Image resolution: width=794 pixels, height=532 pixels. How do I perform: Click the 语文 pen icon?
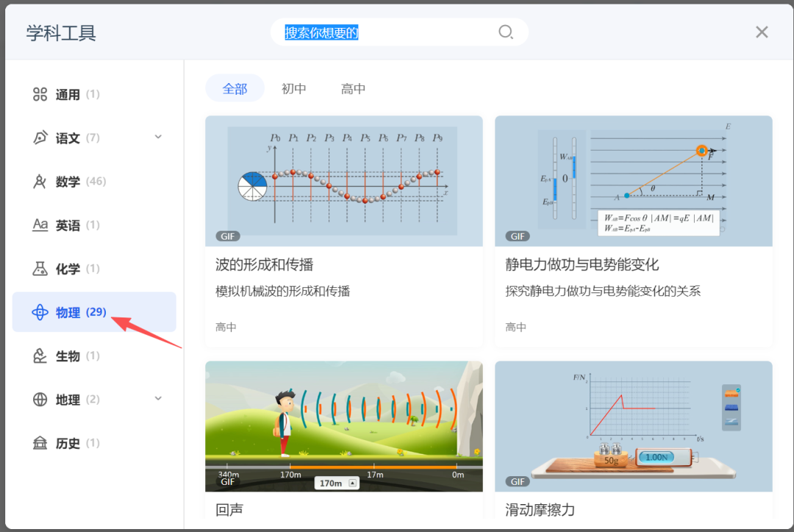[x=41, y=137]
